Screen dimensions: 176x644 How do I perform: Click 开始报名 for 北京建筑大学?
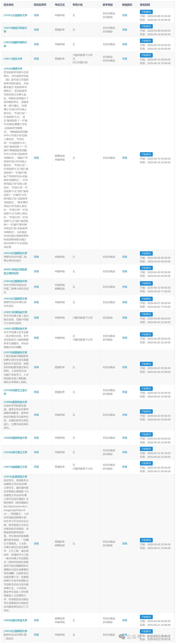coord(146,540)
